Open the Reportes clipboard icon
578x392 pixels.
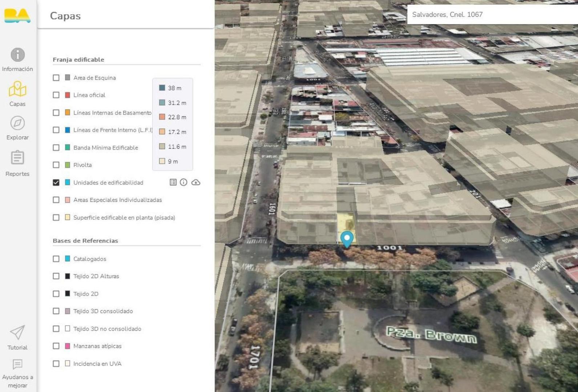(x=17, y=158)
